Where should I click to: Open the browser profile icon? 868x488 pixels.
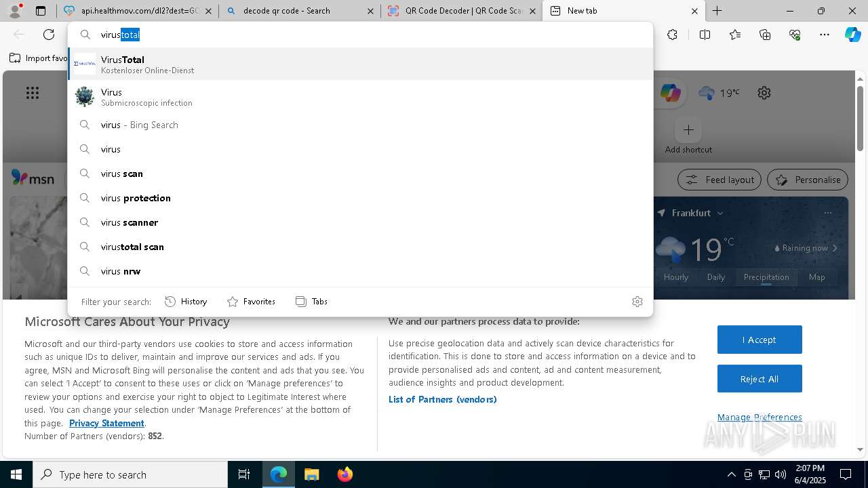(15, 11)
